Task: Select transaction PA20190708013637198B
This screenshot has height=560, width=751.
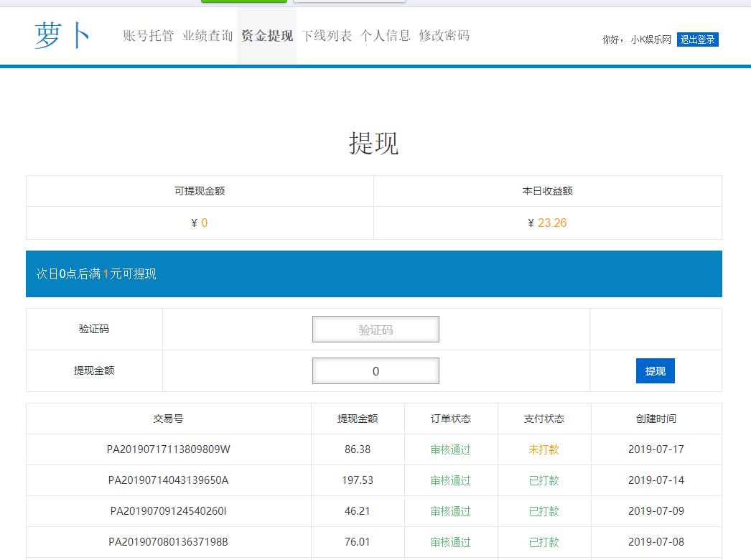Action: pos(168,542)
